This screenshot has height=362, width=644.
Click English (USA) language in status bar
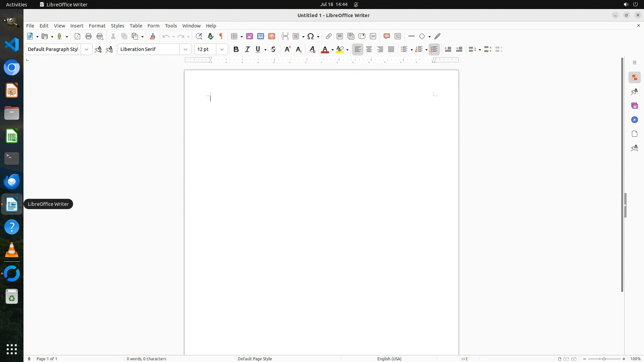[x=389, y=359]
